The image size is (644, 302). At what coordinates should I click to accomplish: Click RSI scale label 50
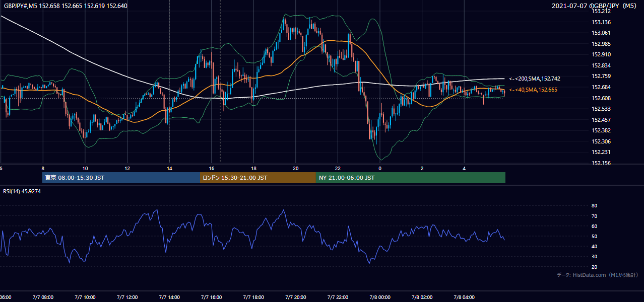pyautogui.click(x=595, y=236)
